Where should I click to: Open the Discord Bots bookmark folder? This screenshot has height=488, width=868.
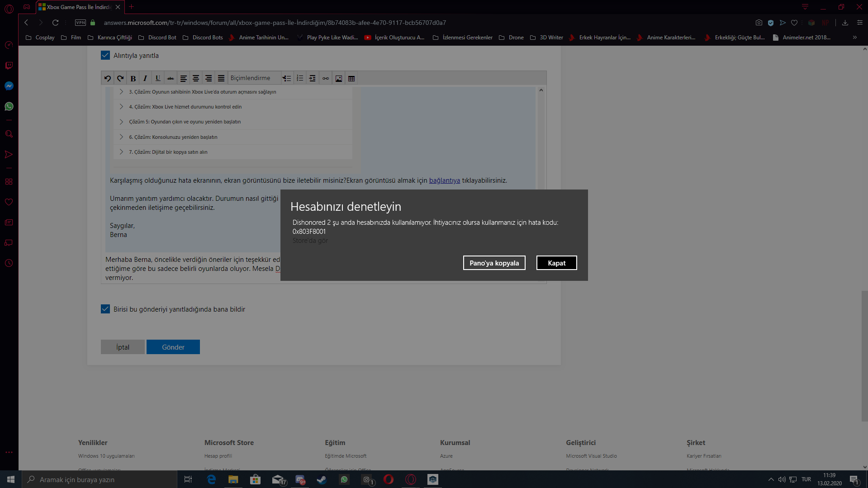(x=203, y=38)
